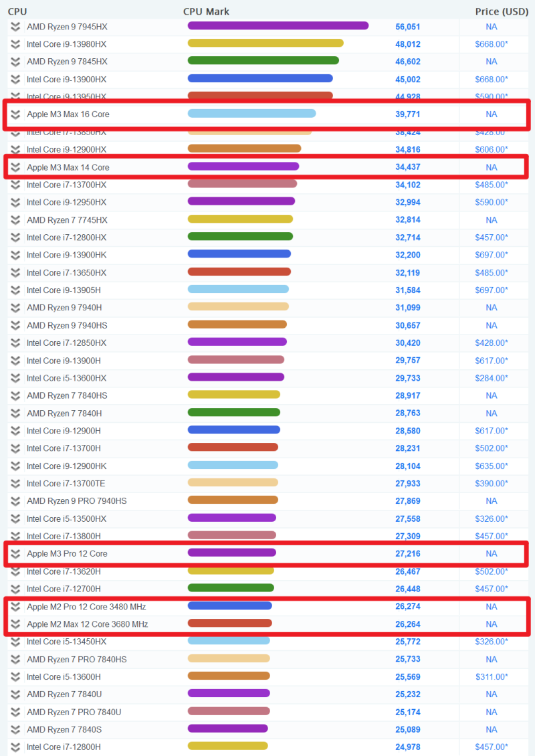Viewport: 535px width, 756px height.
Task: Expand the Apple M2 Pro 12 Core chevron
Action: click(15, 607)
